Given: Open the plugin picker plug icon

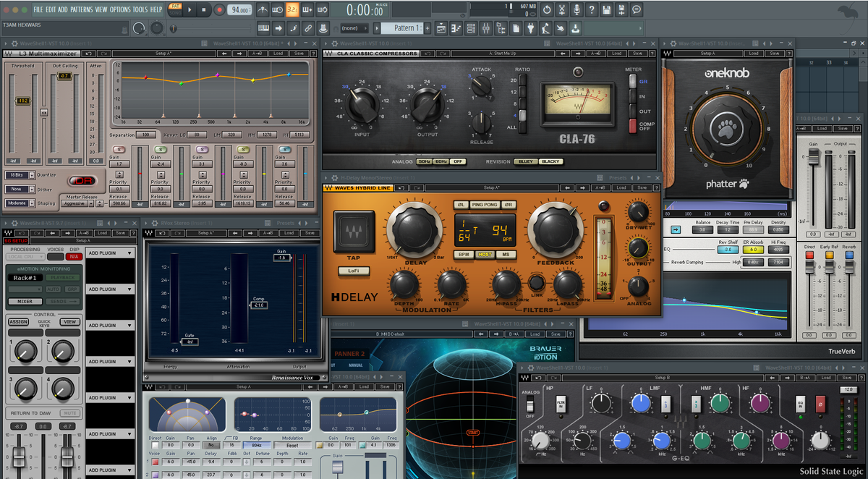Looking at the screenshot, I should pyautogui.click(x=529, y=28).
